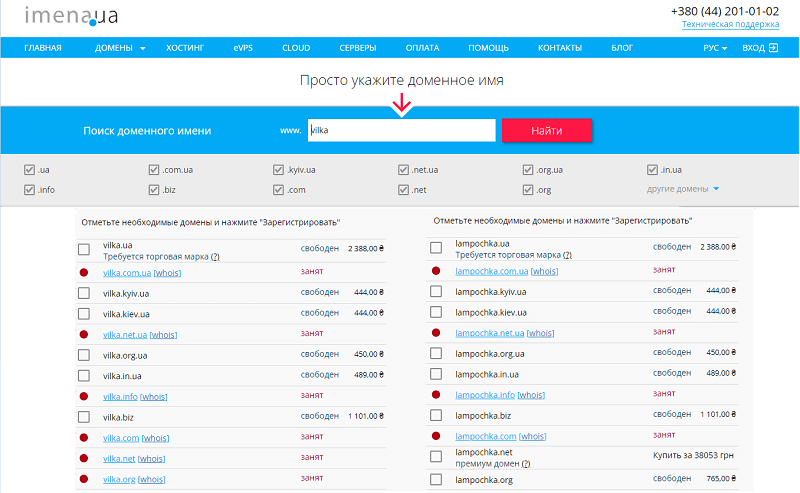This screenshot has width=800, height=493.
Task: Open whois for lampochka.net.ua
Action: point(540,333)
